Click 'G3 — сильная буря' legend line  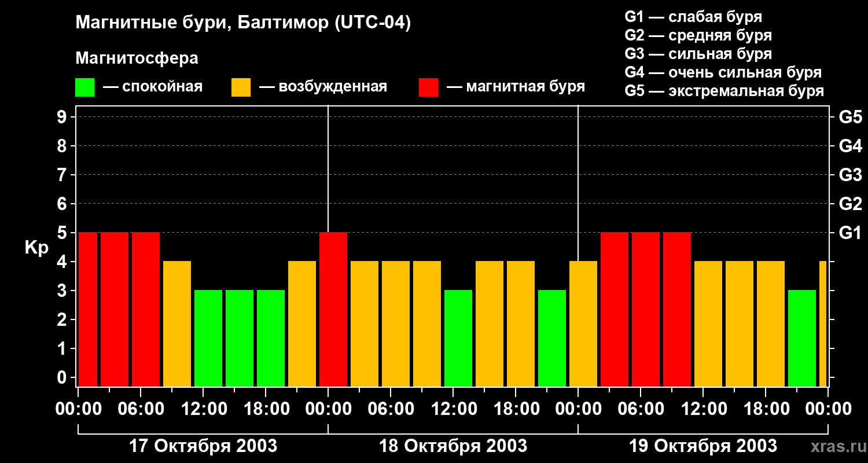tap(698, 54)
